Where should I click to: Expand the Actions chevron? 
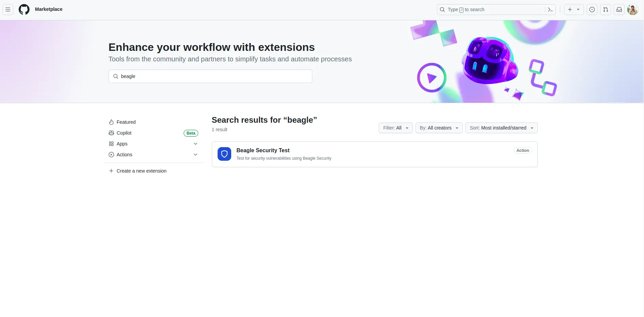point(196,155)
